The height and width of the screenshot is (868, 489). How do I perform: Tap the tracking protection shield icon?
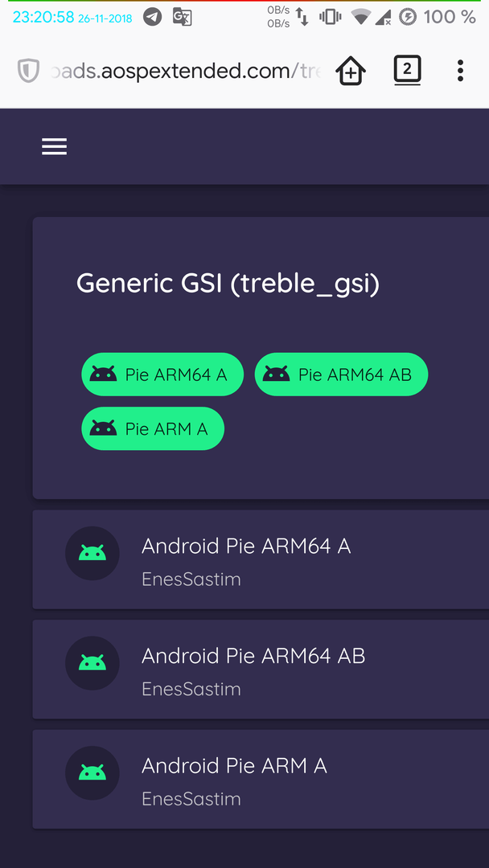tap(27, 72)
